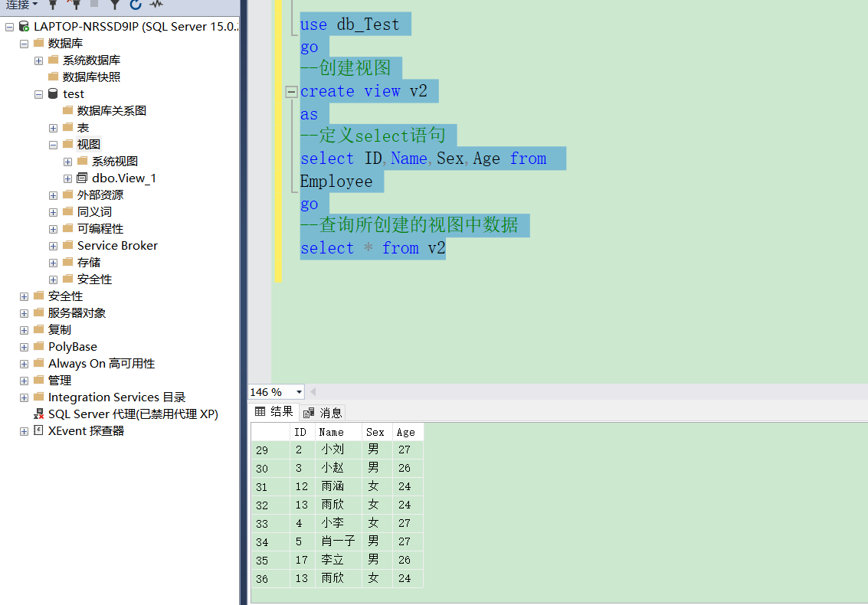
Task: Click the ID column header in results
Action: coord(302,432)
